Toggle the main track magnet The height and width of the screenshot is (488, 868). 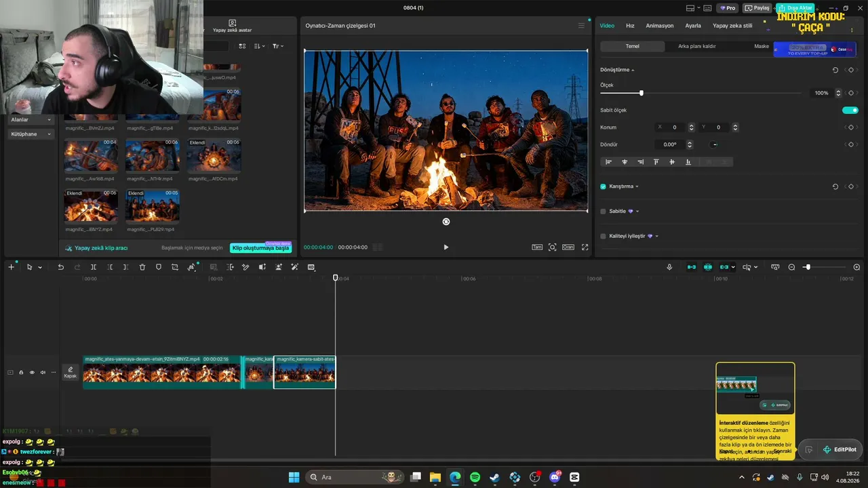pyautogui.click(x=692, y=267)
